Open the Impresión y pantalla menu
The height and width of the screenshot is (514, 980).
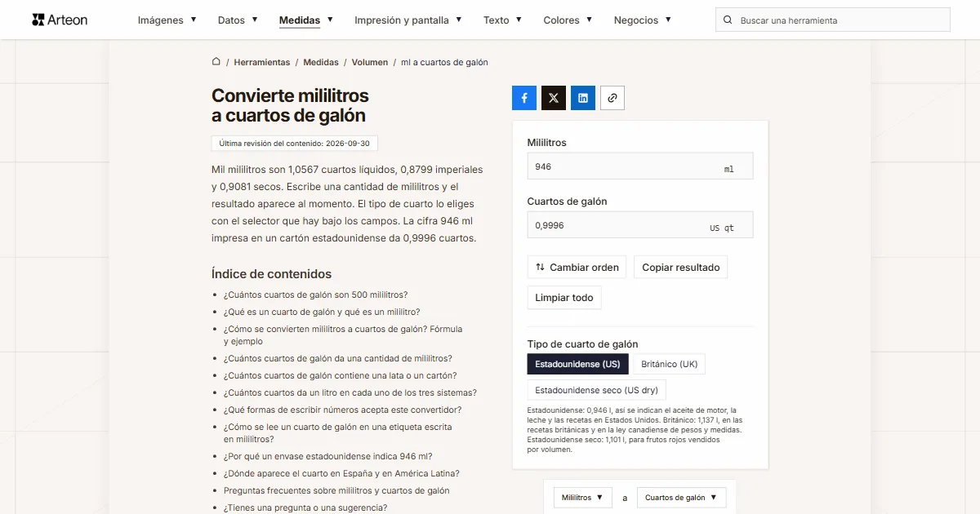click(x=408, y=20)
